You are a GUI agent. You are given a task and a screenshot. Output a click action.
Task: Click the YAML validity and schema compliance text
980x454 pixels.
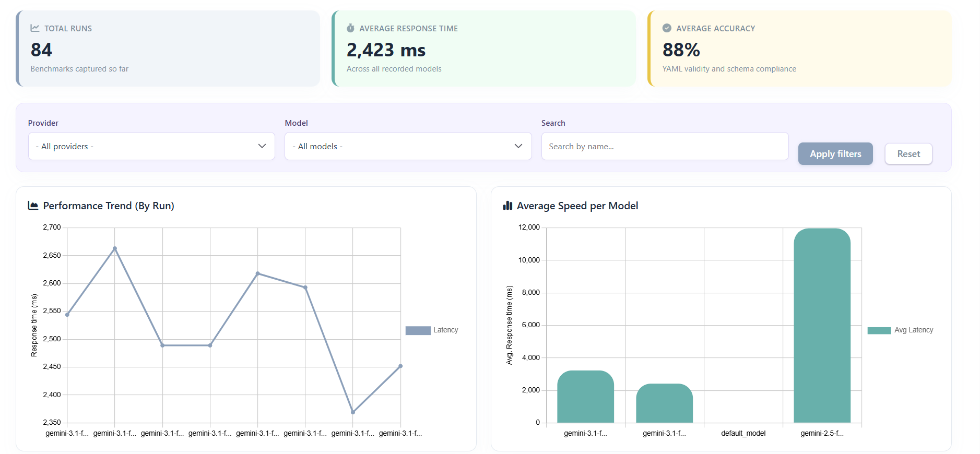(x=729, y=69)
